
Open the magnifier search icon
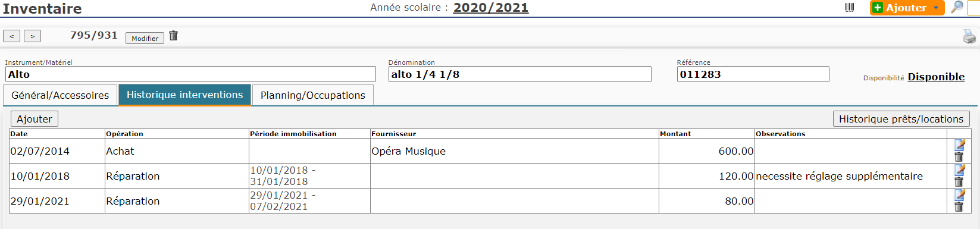tap(957, 8)
